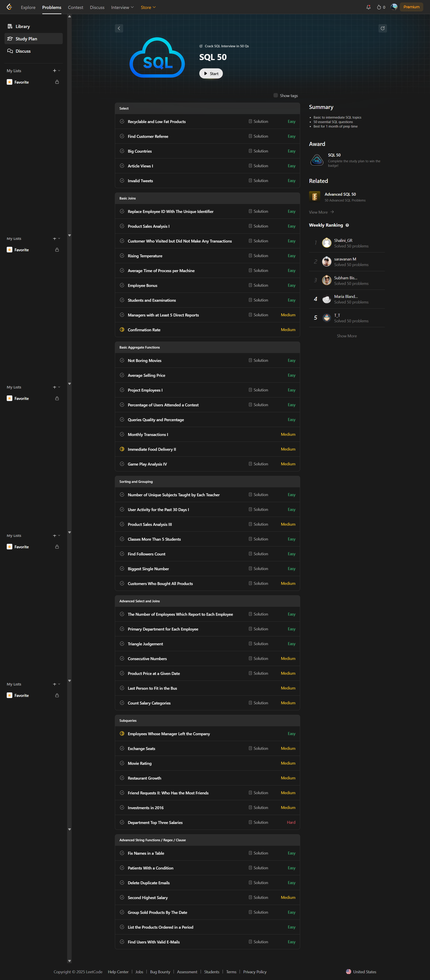430x980 pixels.
Task: Click the streak fire icon
Action: click(379, 7)
